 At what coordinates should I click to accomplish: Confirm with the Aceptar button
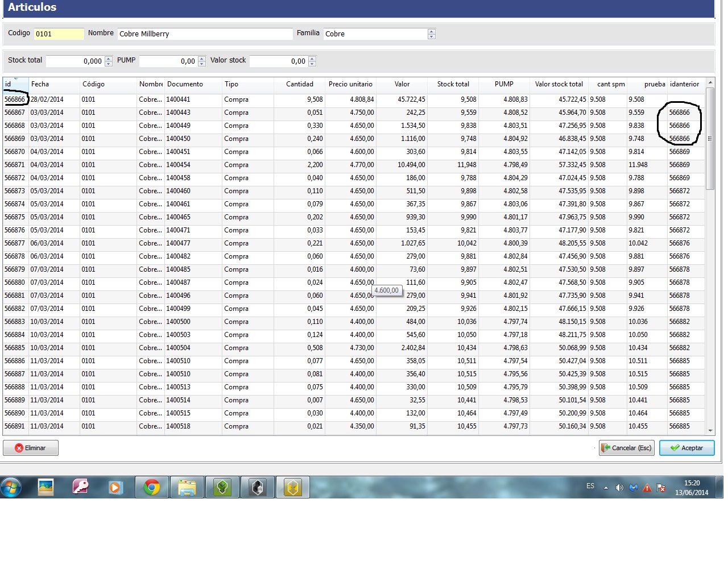click(686, 448)
